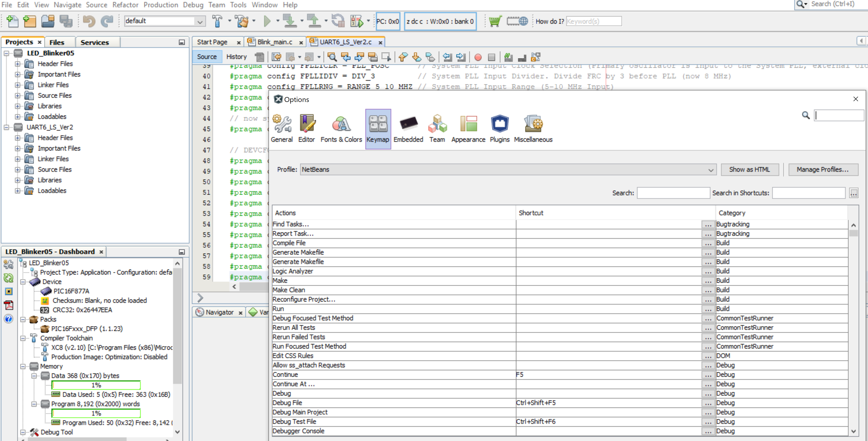This screenshot has width=868, height=441.
Task: Switch to the Services tab
Action: tap(95, 43)
